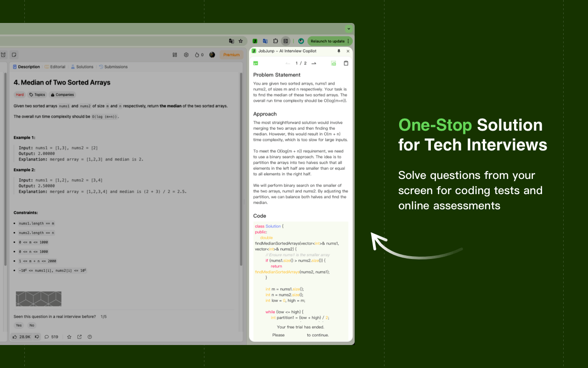The width and height of the screenshot is (588, 368).
Task: Click the 'class Solution {' code line
Action: (x=269, y=226)
